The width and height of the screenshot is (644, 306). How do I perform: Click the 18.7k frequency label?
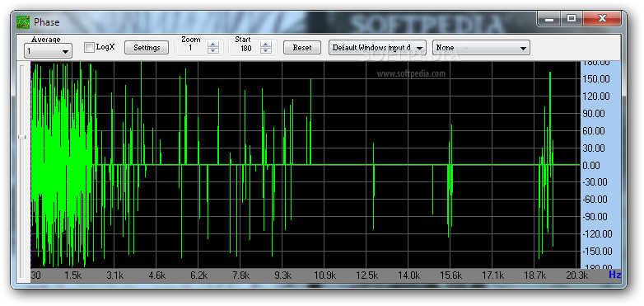click(x=534, y=275)
